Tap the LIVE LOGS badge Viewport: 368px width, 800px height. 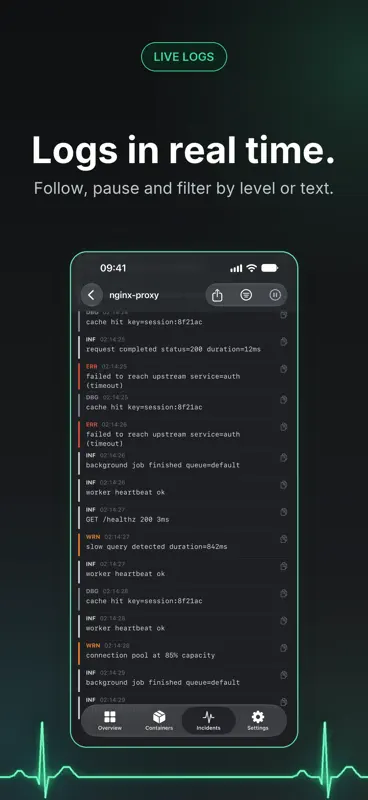coord(184,57)
